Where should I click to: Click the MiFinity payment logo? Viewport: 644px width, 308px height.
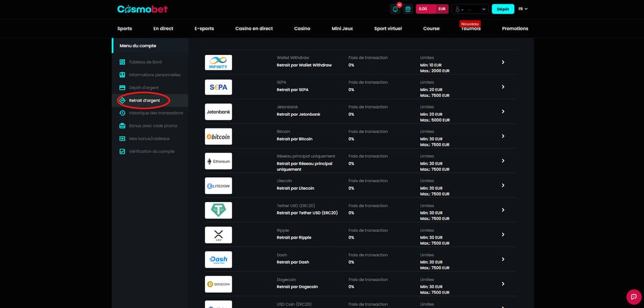[218, 62]
